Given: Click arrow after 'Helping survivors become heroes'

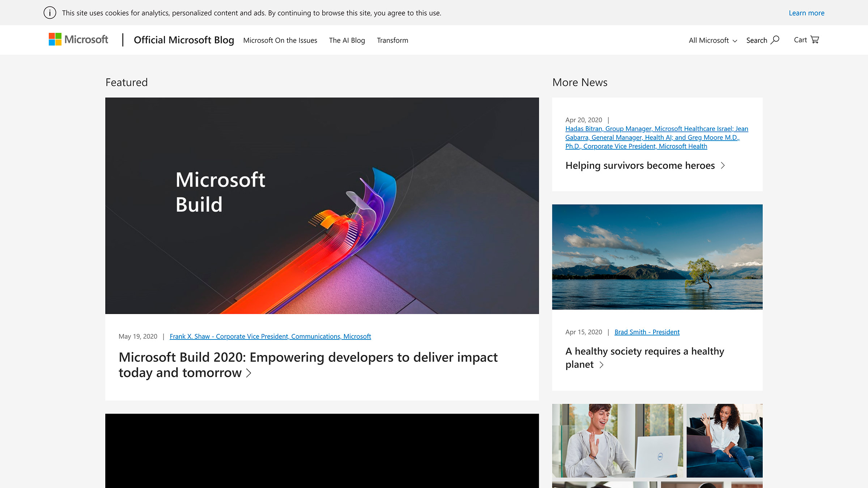Looking at the screenshot, I should (723, 166).
